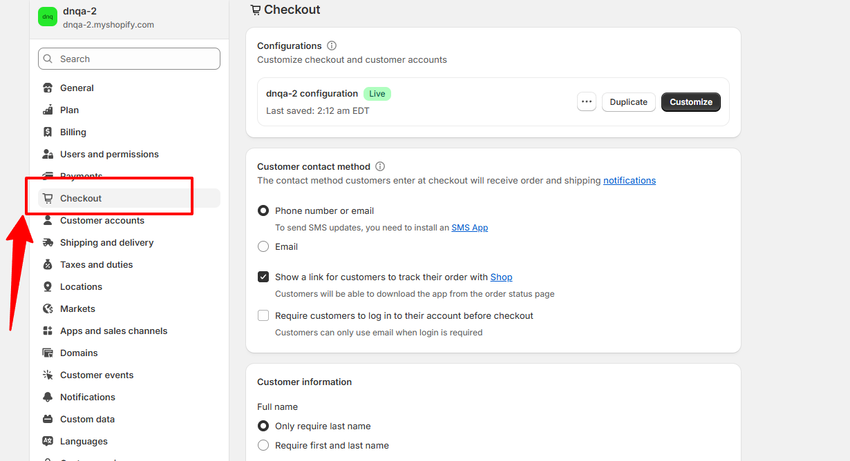The image size is (850, 461).
Task: Click the Plan icon in sidebar
Action: [48, 110]
